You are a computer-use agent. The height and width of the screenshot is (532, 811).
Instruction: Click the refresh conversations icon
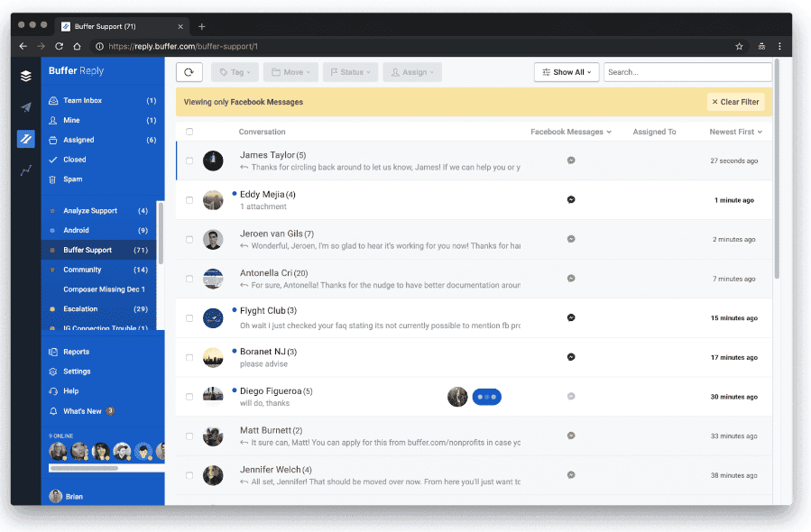pyautogui.click(x=189, y=71)
